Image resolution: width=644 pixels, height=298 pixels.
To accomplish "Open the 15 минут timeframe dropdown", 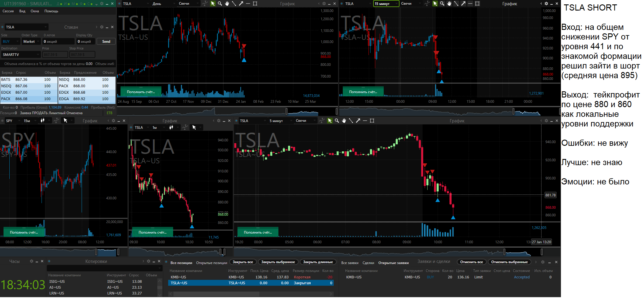I will tap(386, 4).
